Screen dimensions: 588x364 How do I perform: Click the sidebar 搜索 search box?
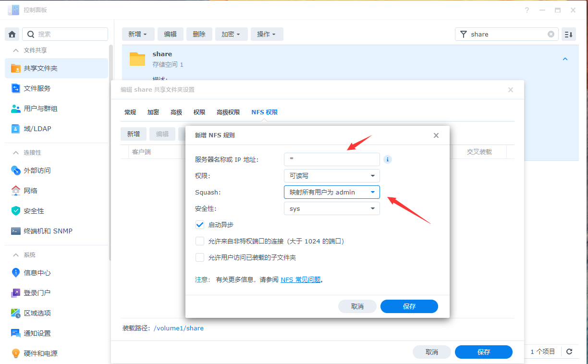(65, 34)
